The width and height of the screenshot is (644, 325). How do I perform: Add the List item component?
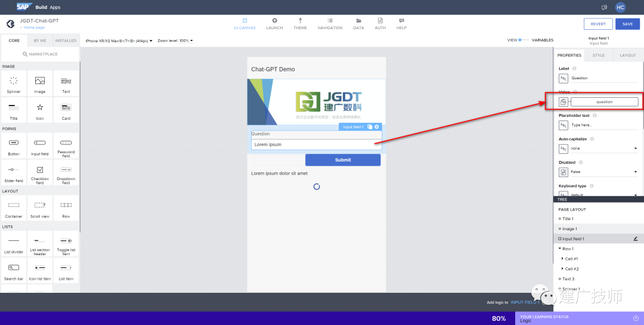pyautogui.click(x=66, y=270)
